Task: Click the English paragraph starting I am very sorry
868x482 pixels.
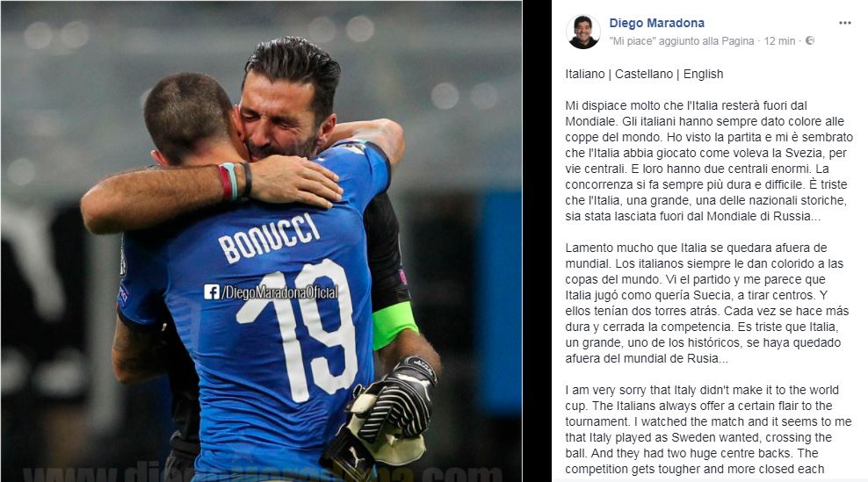Action: 708,429
